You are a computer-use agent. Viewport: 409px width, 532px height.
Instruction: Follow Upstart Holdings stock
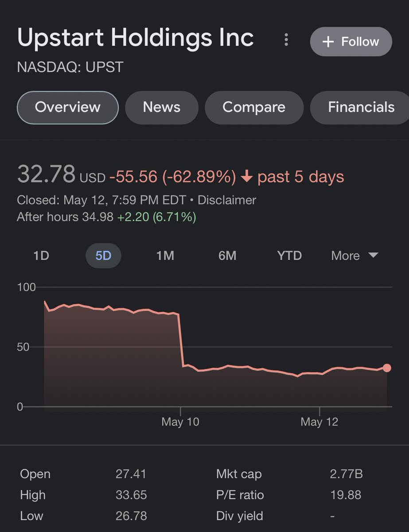[351, 42]
